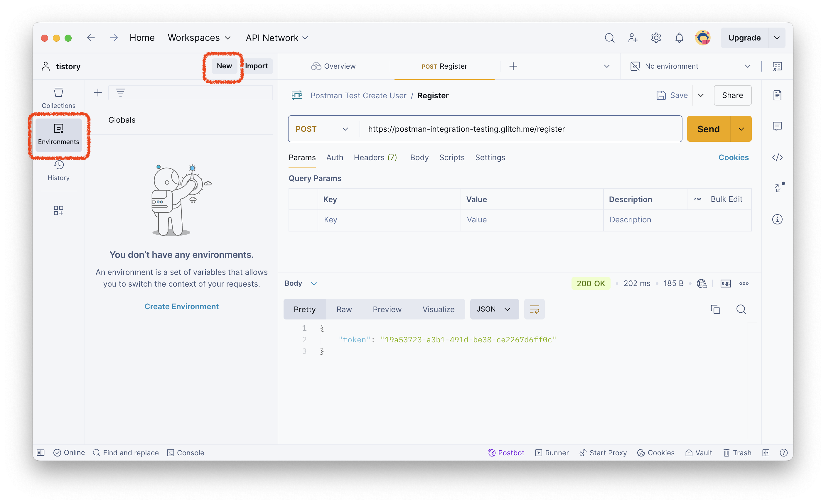Open the History sidebar panel
The height and width of the screenshot is (504, 826).
58,170
